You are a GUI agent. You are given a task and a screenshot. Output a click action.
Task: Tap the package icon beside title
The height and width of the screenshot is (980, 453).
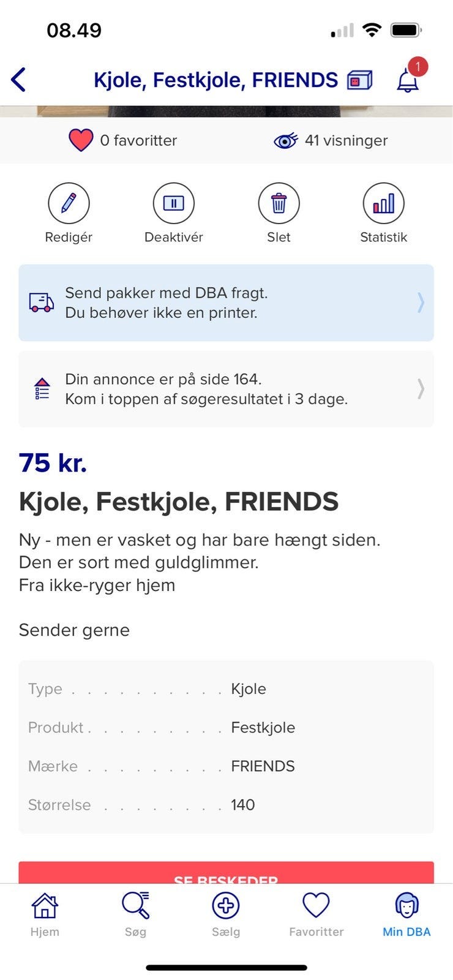coord(359,80)
